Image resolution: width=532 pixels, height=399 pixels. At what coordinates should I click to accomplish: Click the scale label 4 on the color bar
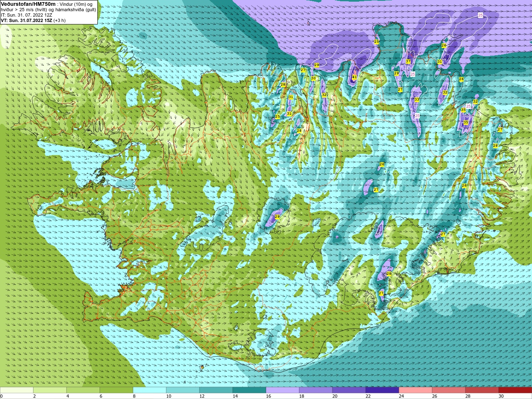tap(68, 396)
